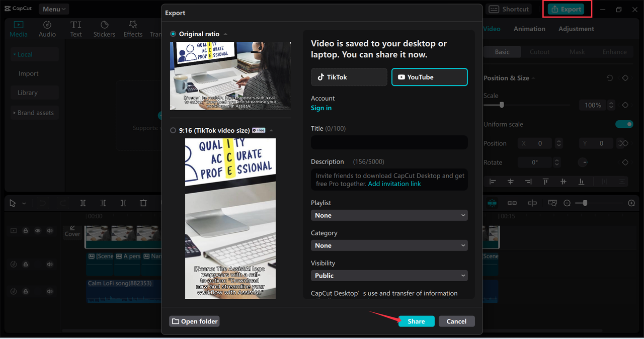Open the Category dropdown
The height and width of the screenshot is (339, 644).
pyautogui.click(x=389, y=245)
